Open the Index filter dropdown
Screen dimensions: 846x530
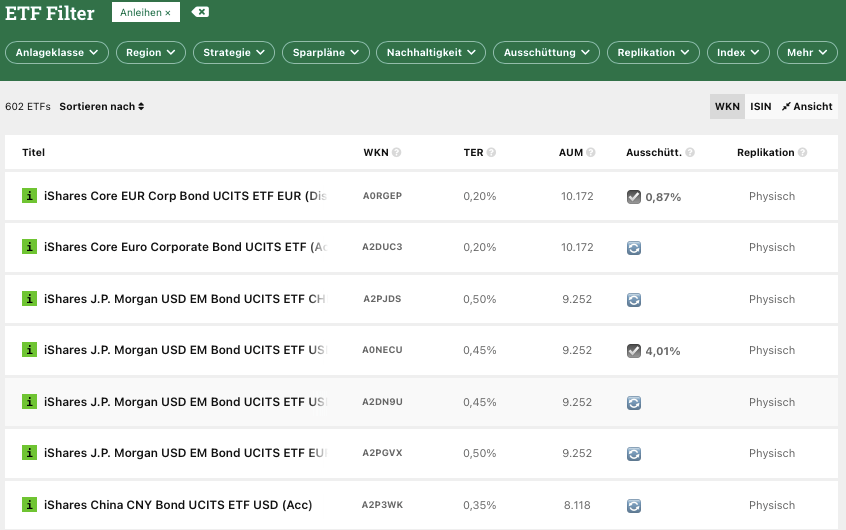738,52
